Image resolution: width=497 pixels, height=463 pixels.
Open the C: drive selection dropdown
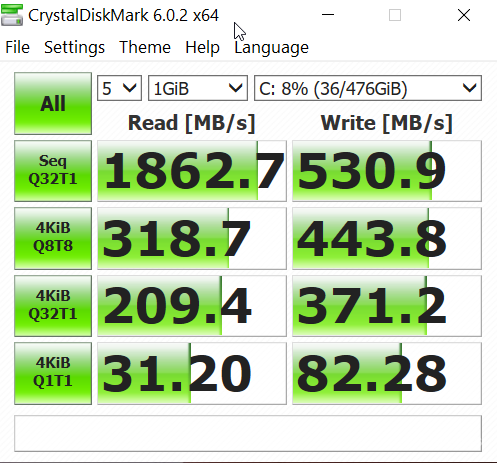pyautogui.click(x=368, y=88)
